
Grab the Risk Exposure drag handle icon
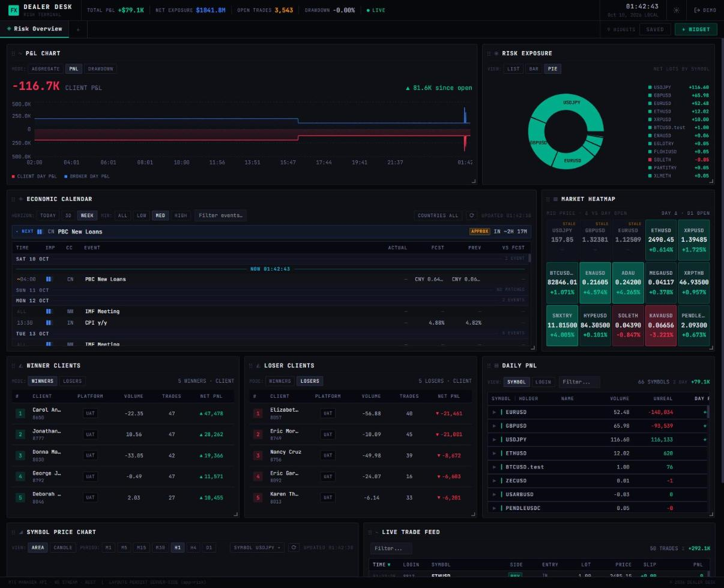(x=489, y=53)
